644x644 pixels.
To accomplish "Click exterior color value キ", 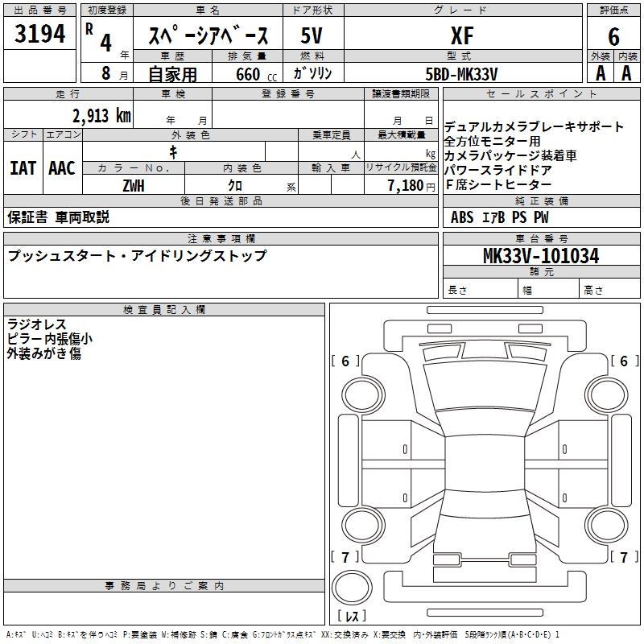I will pyautogui.click(x=173, y=152).
